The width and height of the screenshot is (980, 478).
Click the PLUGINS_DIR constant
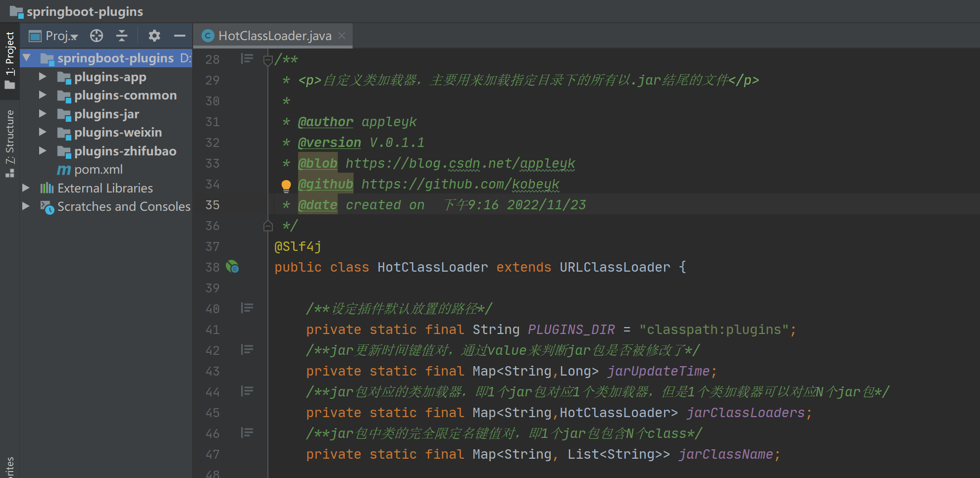pos(571,330)
